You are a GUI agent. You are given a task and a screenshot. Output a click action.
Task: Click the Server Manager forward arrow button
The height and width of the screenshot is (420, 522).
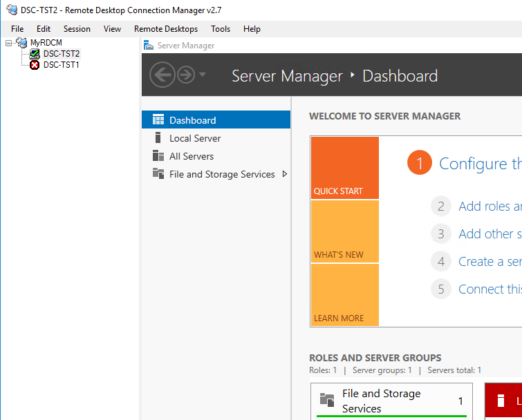point(185,75)
